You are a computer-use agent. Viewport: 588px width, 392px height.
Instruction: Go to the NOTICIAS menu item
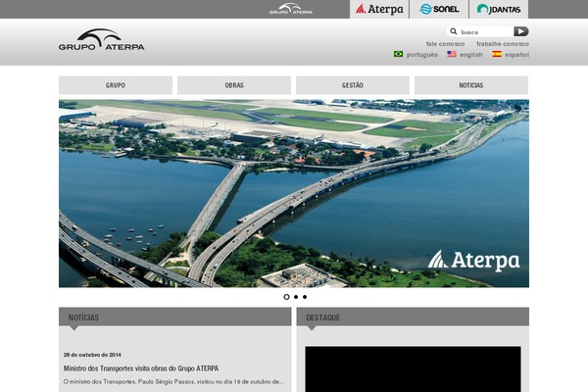point(471,85)
